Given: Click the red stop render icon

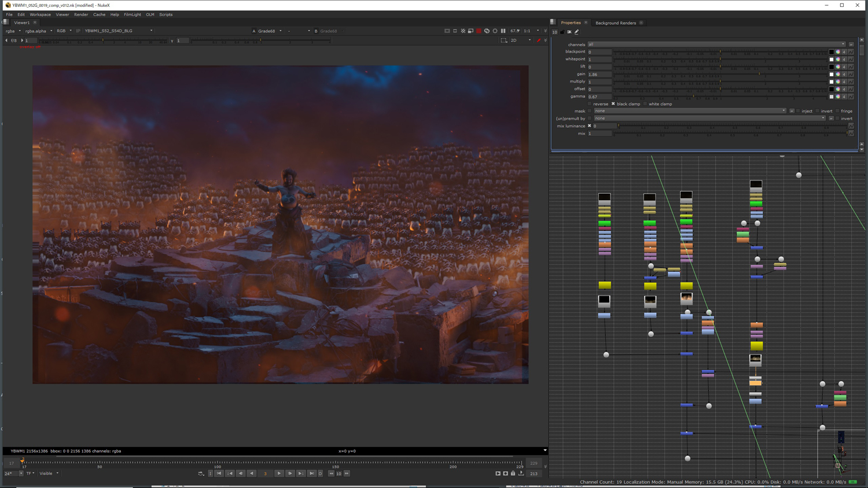Looking at the screenshot, I should click(x=479, y=31).
